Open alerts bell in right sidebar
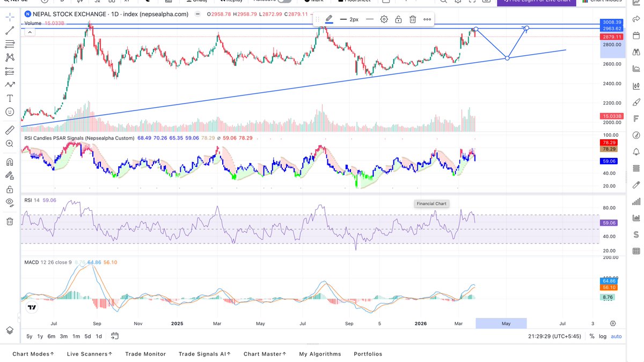The image size is (644, 362). 636,152
